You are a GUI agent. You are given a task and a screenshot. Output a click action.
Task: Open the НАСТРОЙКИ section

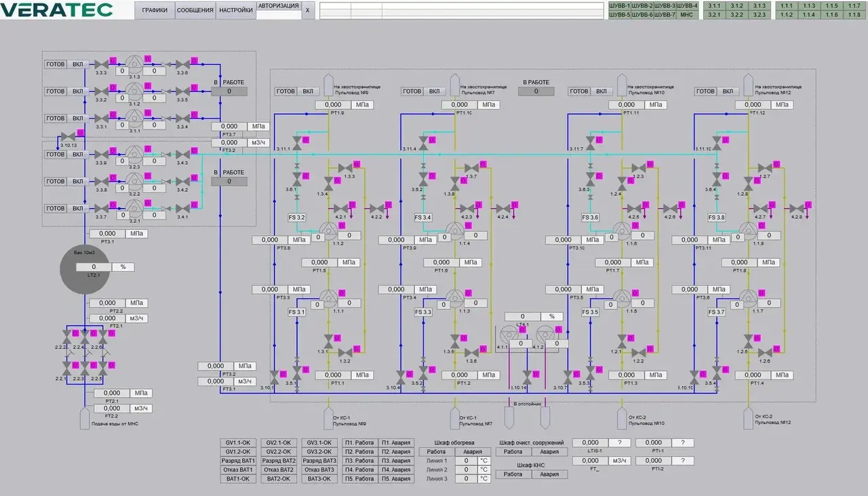[x=236, y=10]
